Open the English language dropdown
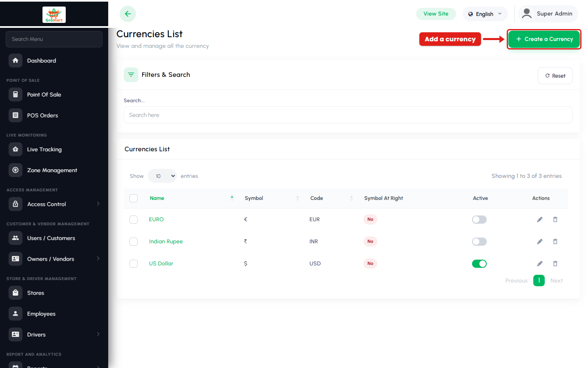The image size is (588, 368). pos(485,14)
